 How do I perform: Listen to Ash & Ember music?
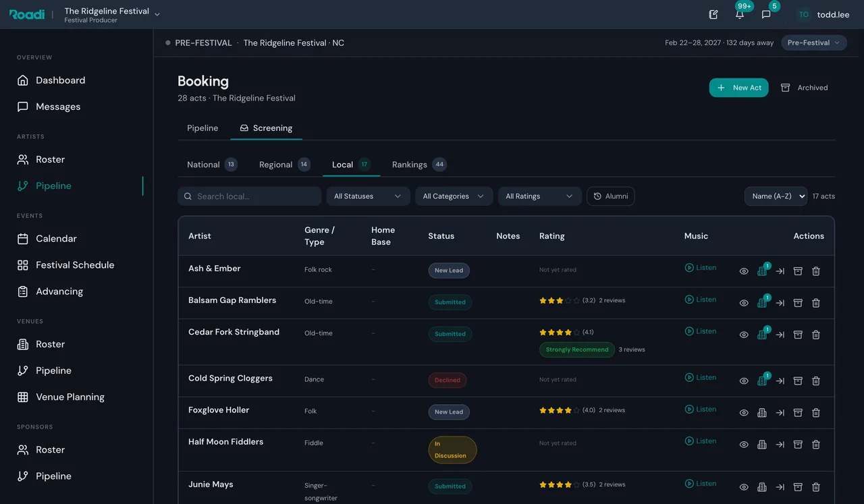pos(701,268)
